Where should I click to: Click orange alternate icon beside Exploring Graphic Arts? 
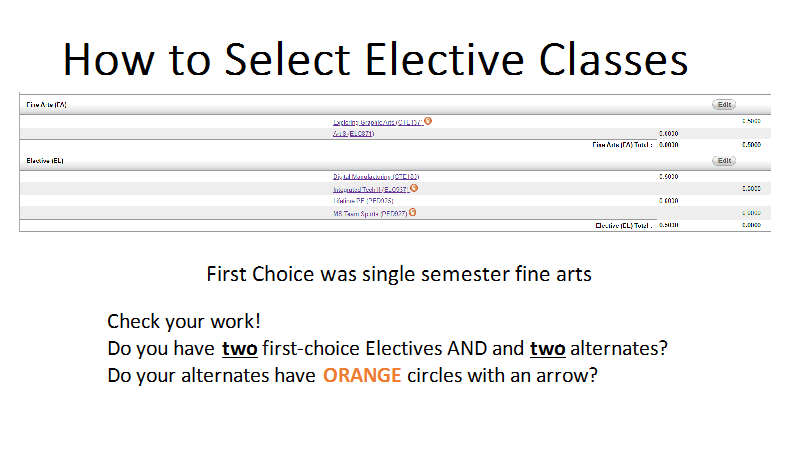pyautogui.click(x=428, y=121)
